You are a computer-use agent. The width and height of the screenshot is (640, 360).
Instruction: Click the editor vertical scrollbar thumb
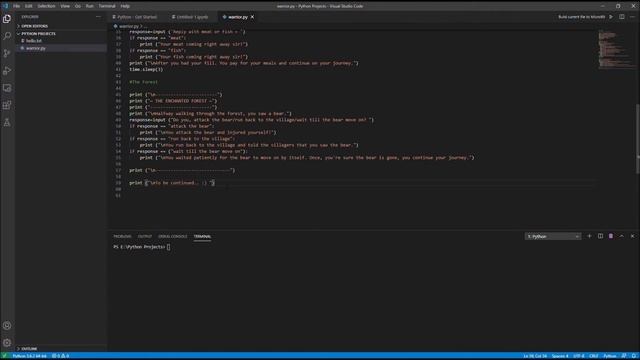pyautogui.click(x=638, y=139)
